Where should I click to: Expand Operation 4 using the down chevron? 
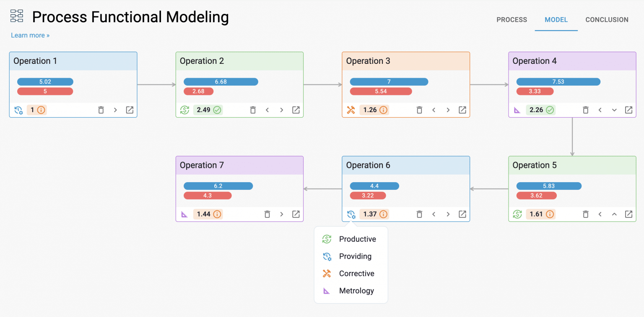614,110
